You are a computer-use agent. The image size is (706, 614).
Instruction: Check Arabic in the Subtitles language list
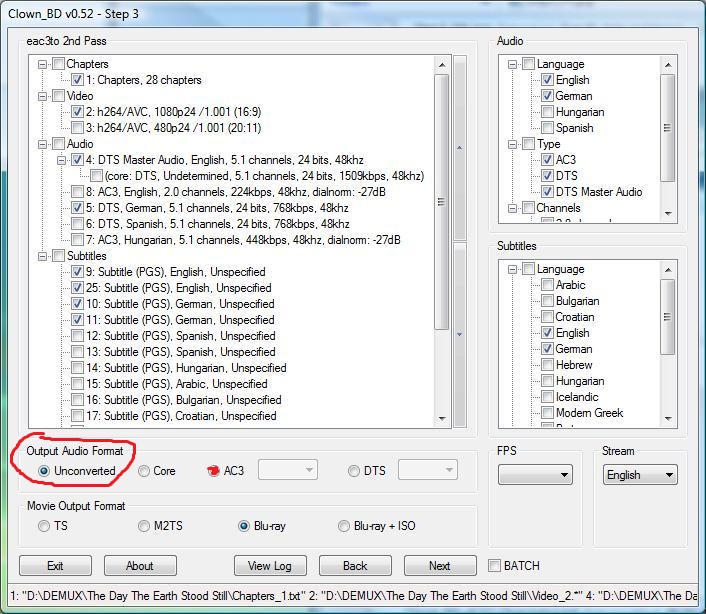(547, 285)
